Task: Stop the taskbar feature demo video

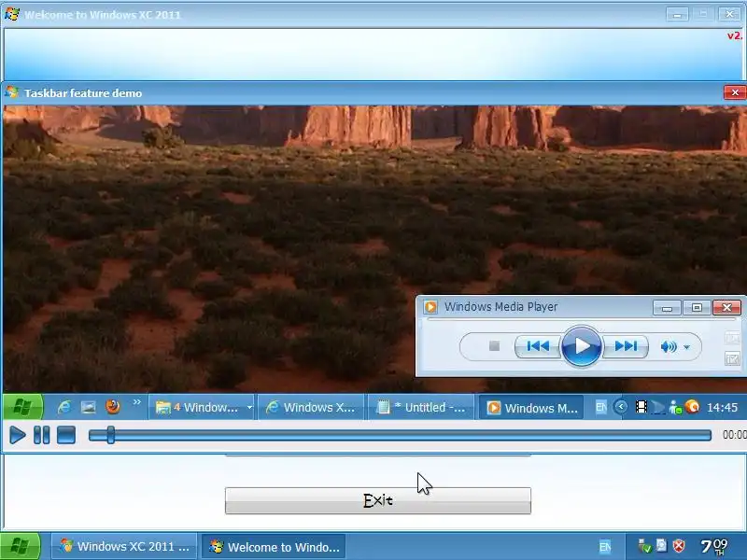Action: 66,435
